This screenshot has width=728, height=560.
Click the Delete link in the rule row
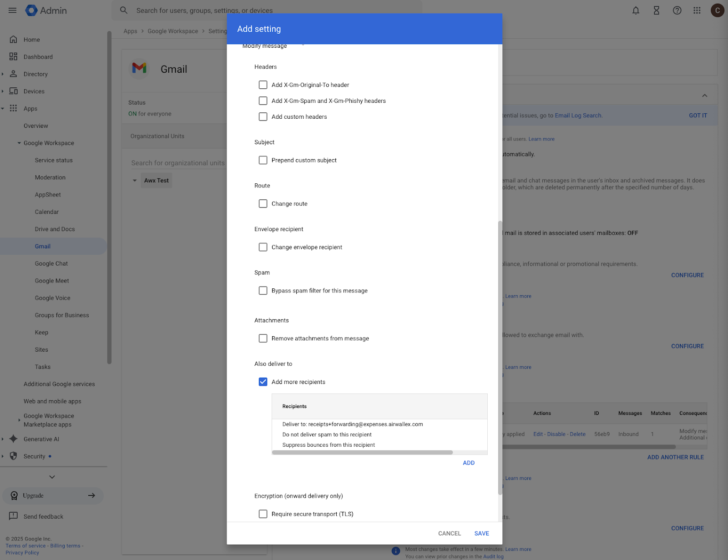(577, 434)
